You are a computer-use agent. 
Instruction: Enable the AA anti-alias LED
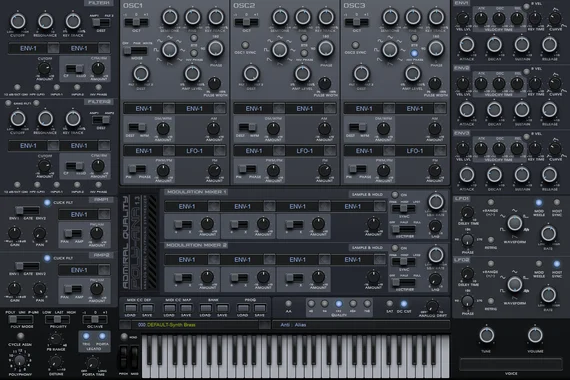tap(288, 303)
